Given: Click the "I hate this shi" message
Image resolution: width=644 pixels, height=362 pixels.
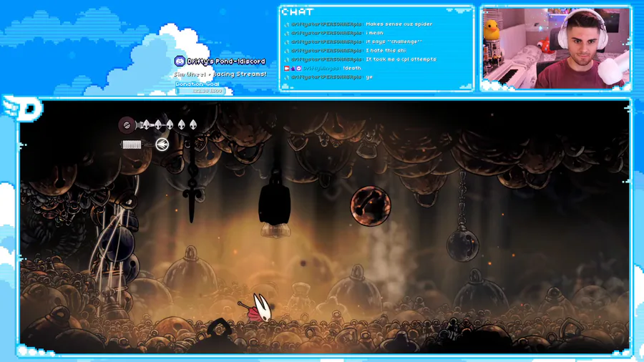Looking at the screenshot, I should coord(386,51).
